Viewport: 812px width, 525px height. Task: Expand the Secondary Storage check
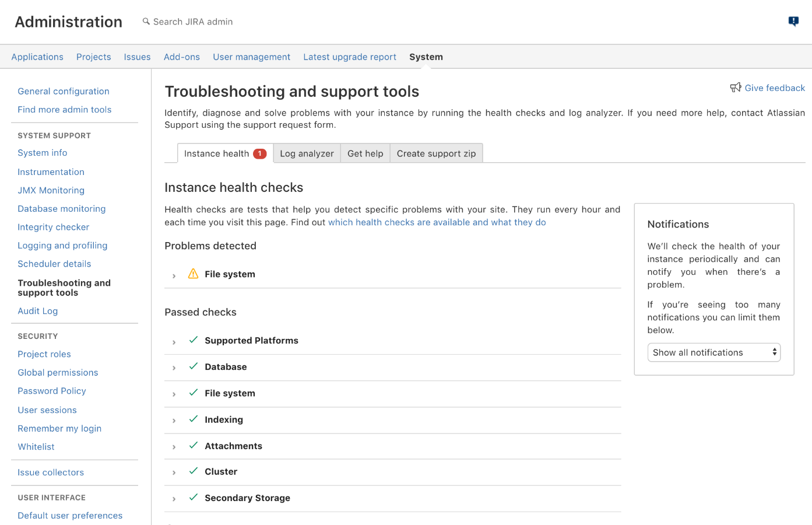pos(174,499)
